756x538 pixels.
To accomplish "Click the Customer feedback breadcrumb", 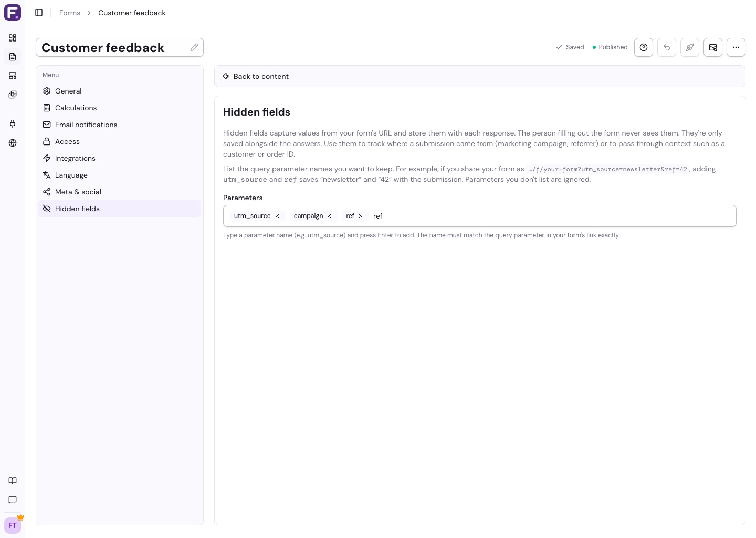I will (x=132, y=13).
